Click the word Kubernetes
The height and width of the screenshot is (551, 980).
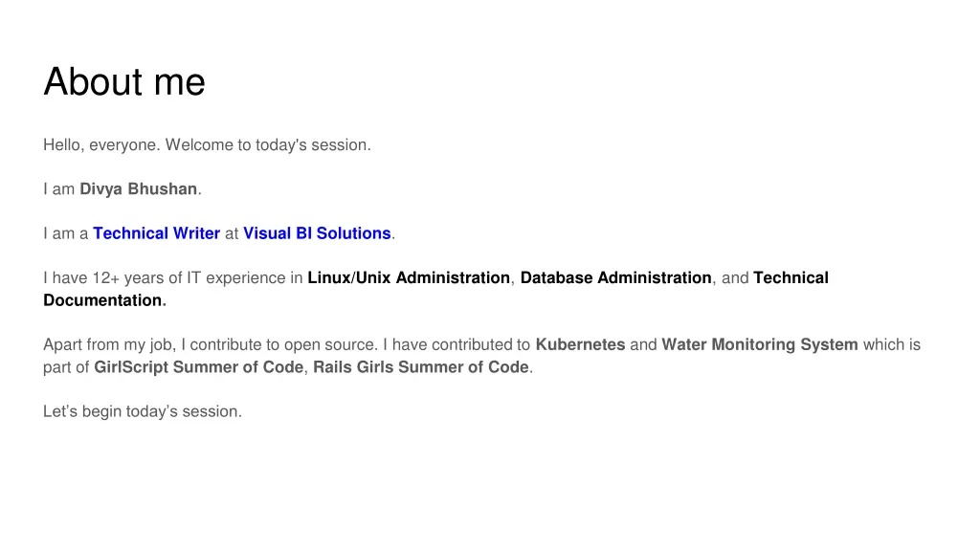click(x=580, y=344)
